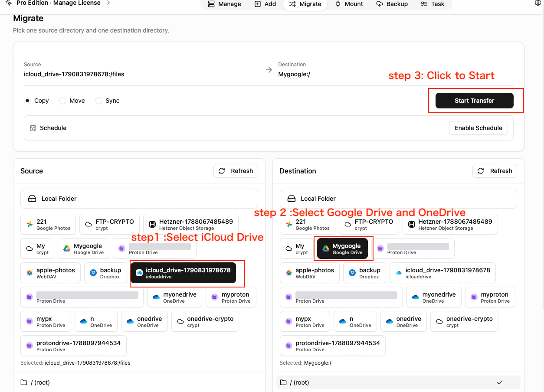Select onedrive remote in Destination
This screenshot has height=392, width=544.
(403, 321)
